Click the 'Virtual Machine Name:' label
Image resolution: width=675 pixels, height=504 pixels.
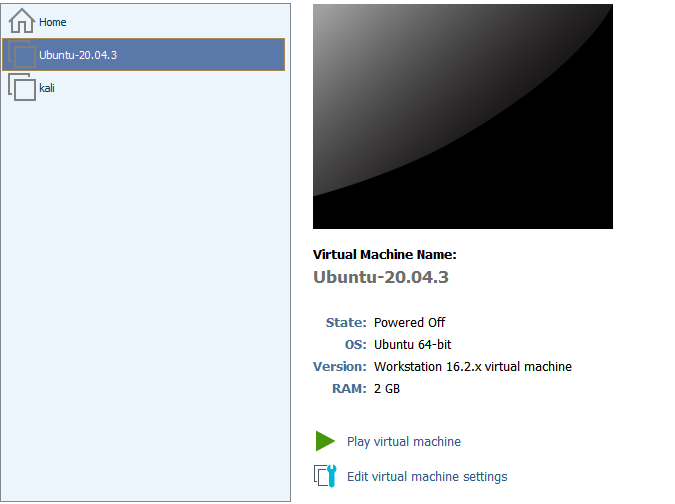tap(384, 254)
